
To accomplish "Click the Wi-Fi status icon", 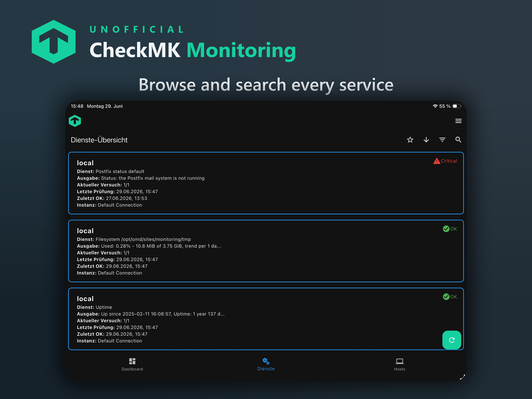I will 435,106.
